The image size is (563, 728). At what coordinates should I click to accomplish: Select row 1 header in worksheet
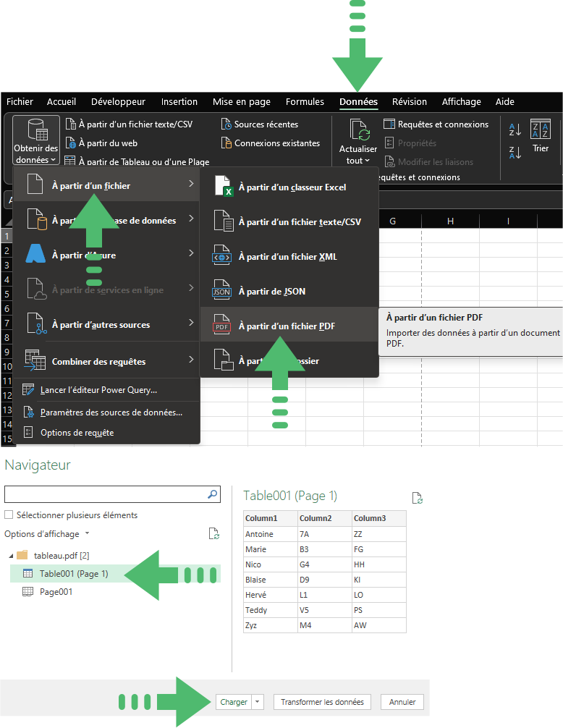coord(7,236)
